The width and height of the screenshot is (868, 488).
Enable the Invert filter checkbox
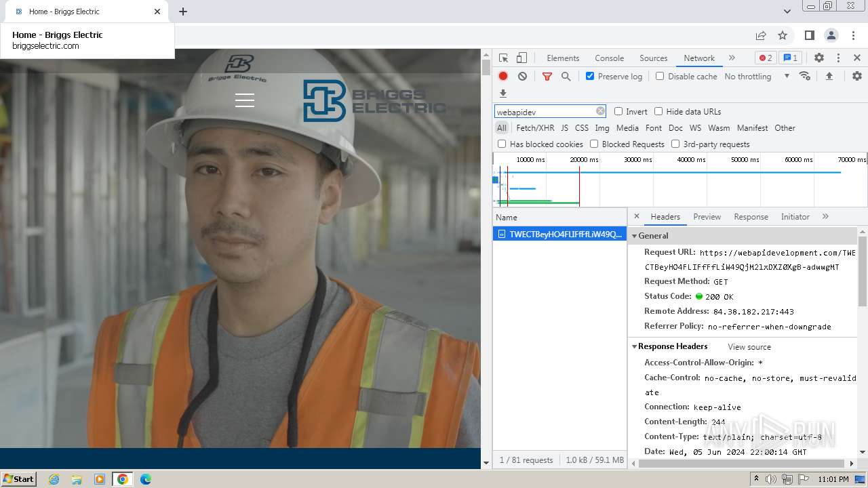618,111
